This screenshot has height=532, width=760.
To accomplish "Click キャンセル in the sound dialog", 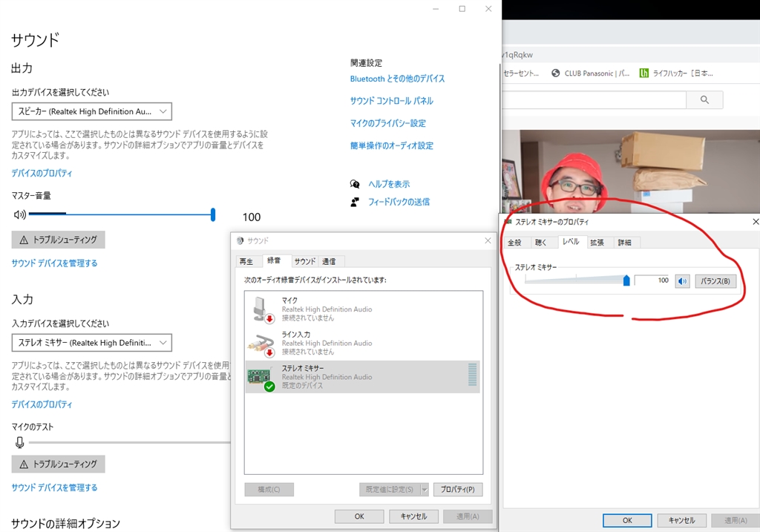I will (414, 516).
